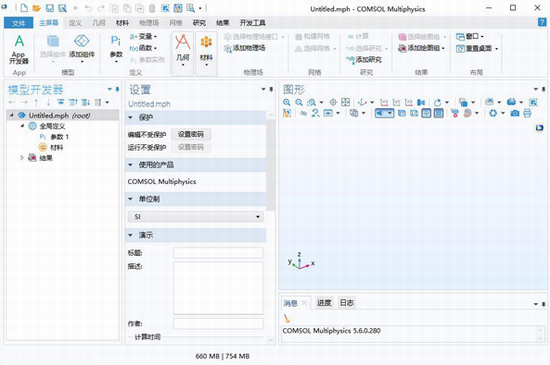The image size is (550, 365).
Task: Collapse the 全局定义 tree node
Action: click(22, 126)
